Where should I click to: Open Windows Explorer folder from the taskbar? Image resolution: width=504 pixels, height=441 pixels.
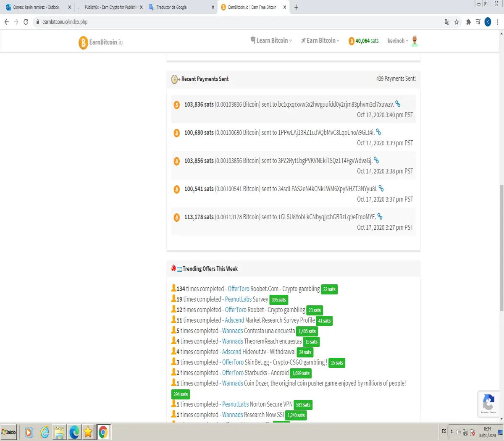click(60, 432)
